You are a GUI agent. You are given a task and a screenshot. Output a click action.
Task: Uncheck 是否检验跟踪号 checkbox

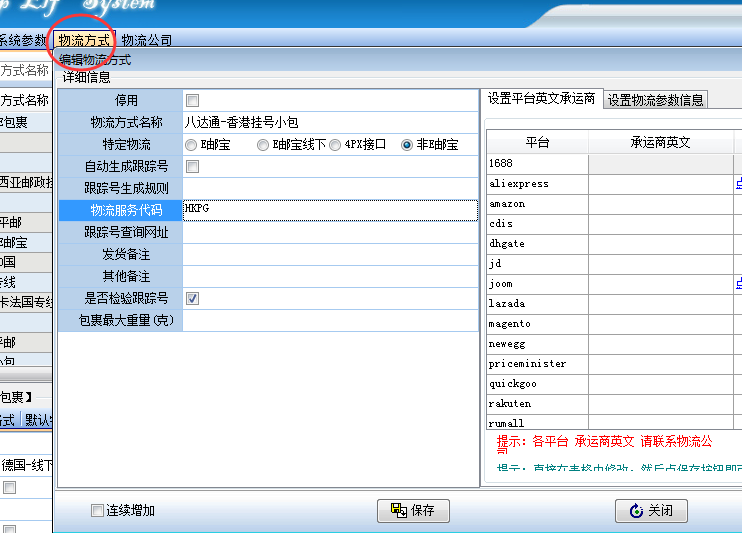point(192,299)
